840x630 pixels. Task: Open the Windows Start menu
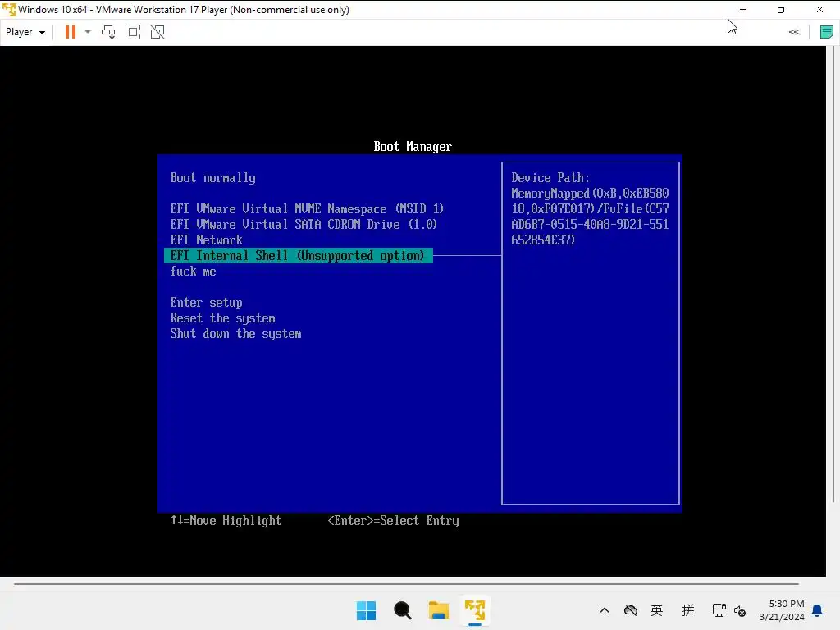click(x=367, y=610)
